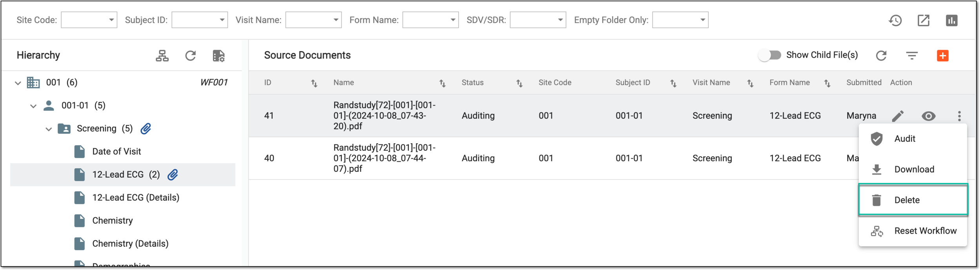Viewport: 980px width, 270px height.
Task: Click ID cell 41
Action: pyautogui.click(x=269, y=115)
